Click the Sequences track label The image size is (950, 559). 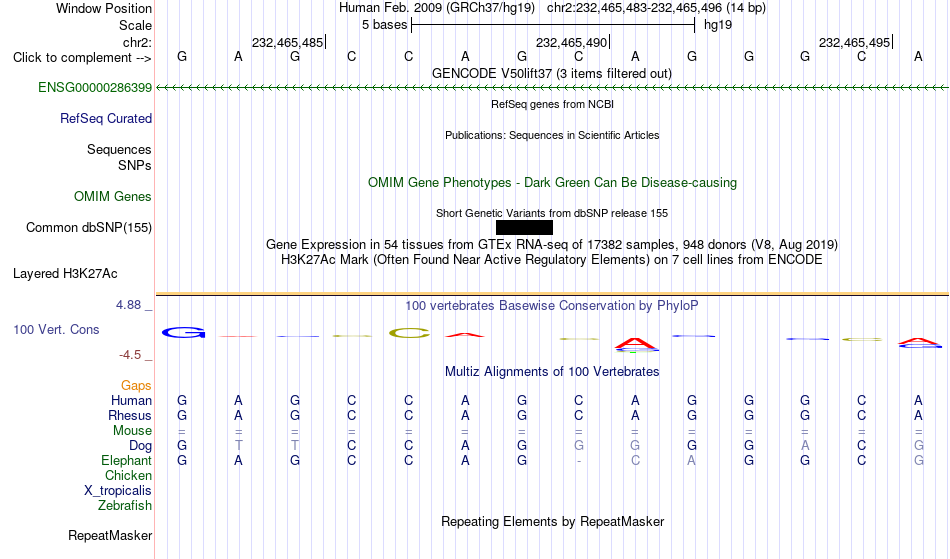[119, 150]
